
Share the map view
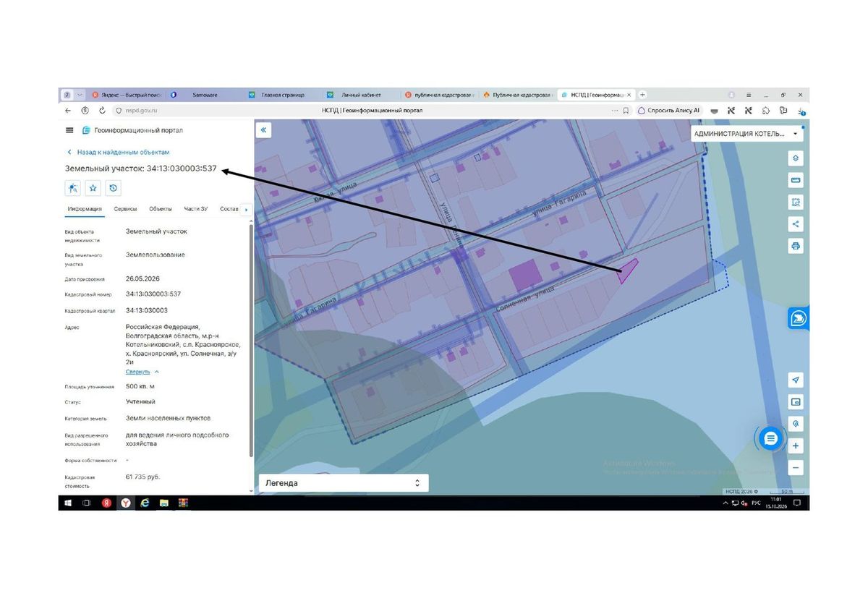[x=796, y=224]
